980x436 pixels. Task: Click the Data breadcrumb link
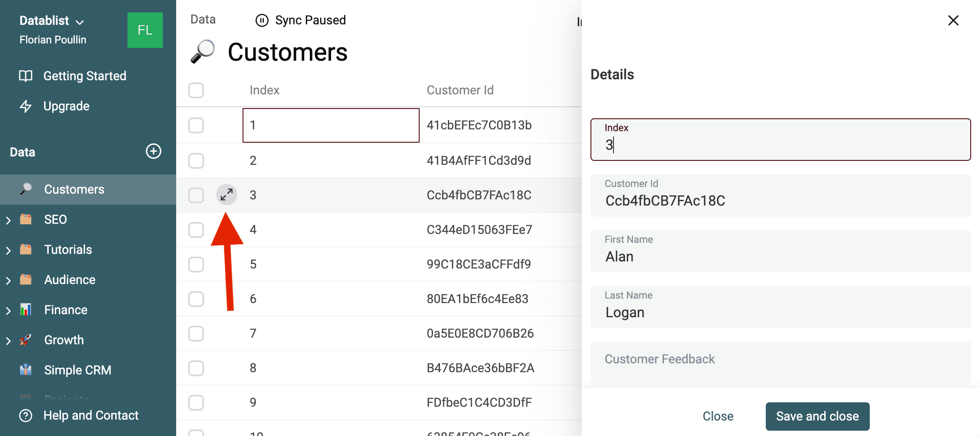(203, 19)
